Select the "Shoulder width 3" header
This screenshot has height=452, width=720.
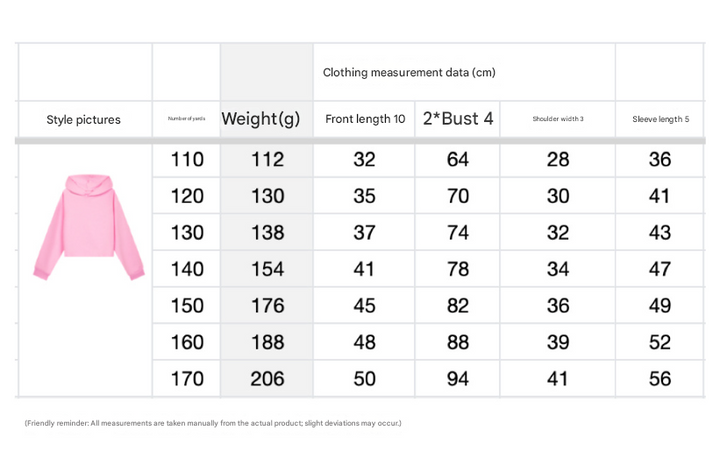(x=558, y=119)
